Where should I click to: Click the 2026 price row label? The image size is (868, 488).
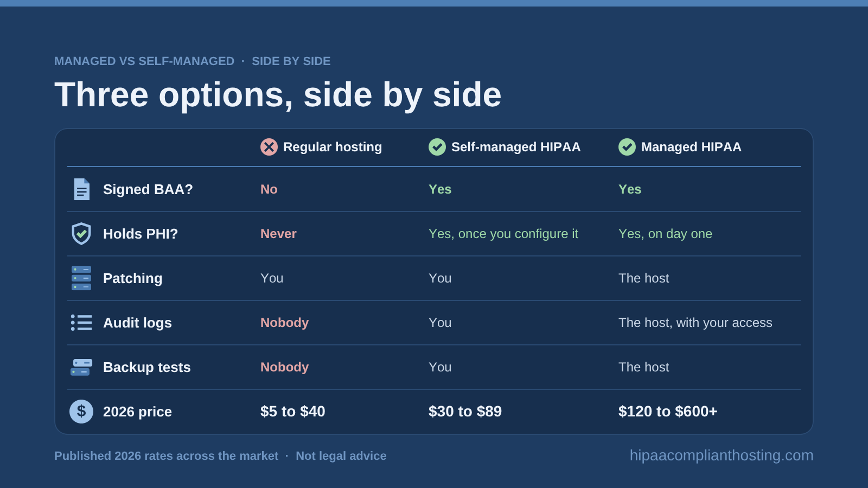[137, 412]
